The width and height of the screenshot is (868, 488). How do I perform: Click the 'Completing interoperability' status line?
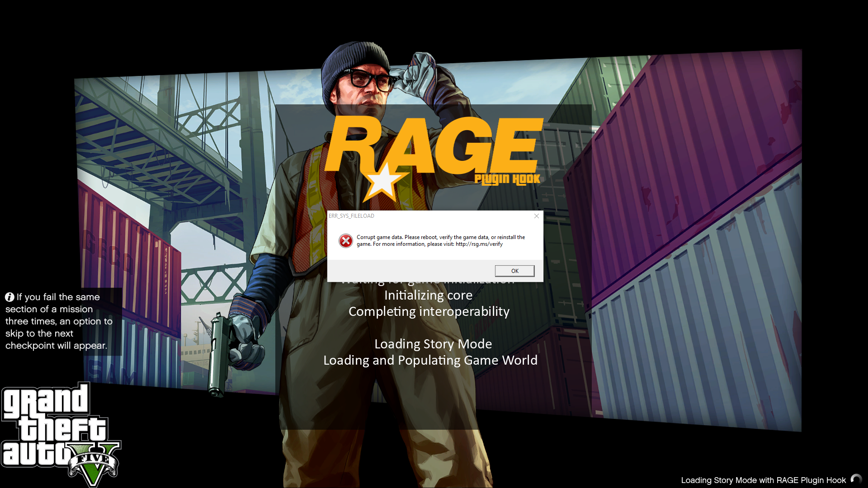pos(429,311)
